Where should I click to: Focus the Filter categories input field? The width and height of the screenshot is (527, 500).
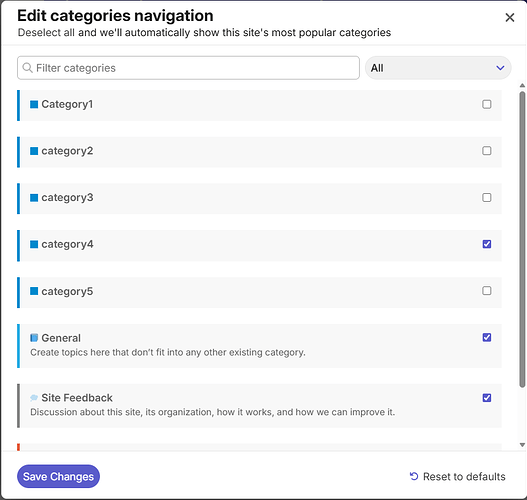coord(188,68)
